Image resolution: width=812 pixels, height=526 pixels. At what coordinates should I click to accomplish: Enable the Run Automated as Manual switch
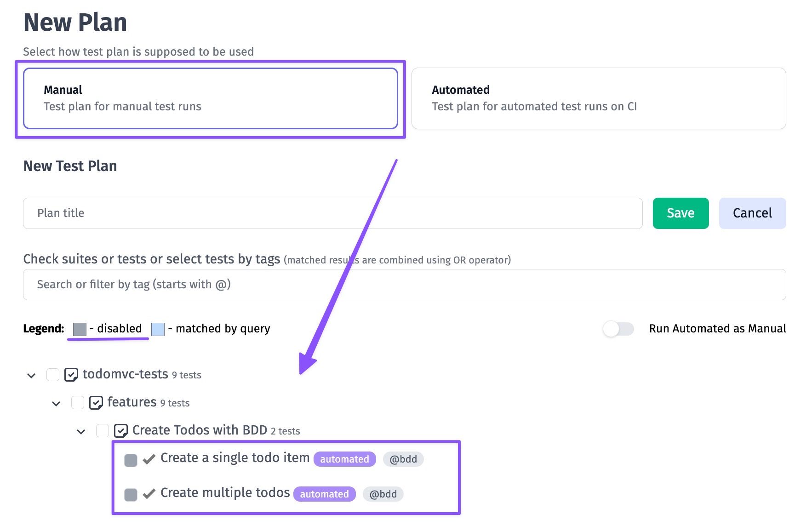[618, 329]
